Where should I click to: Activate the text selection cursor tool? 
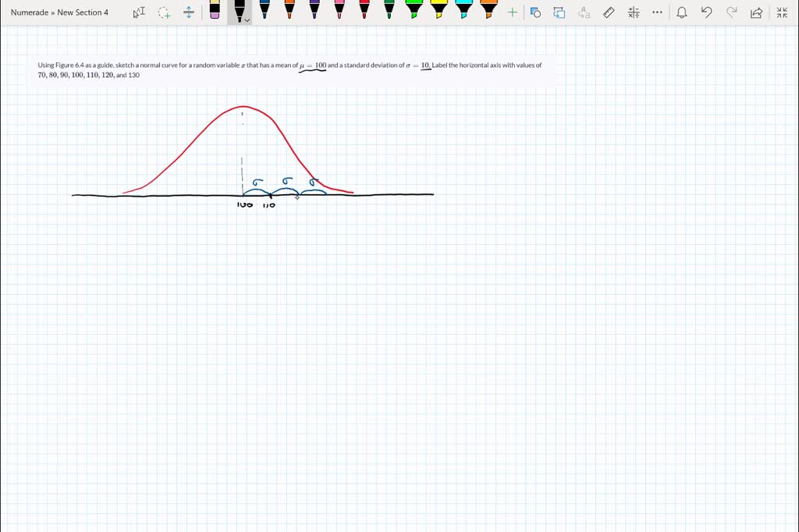pos(138,12)
